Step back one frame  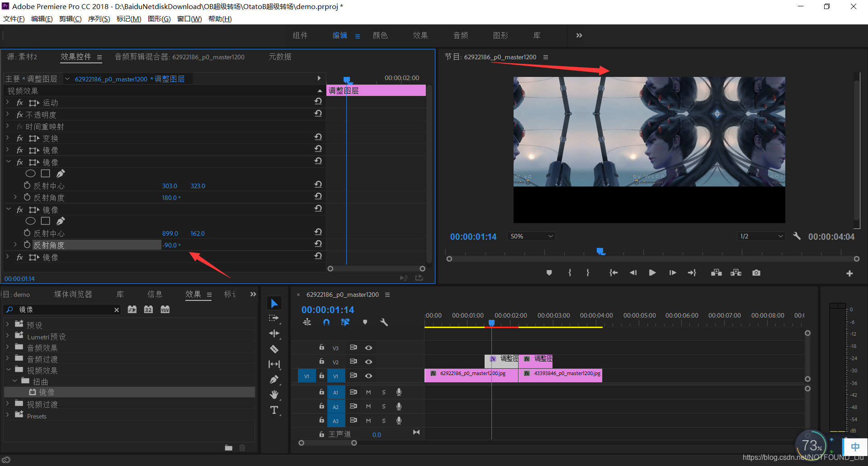pyautogui.click(x=633, y=273)
